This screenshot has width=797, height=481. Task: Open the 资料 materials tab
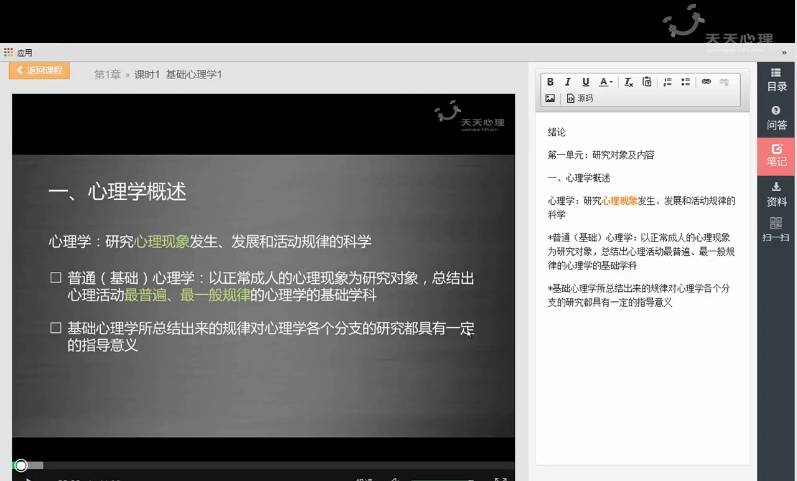click(777, 194)
